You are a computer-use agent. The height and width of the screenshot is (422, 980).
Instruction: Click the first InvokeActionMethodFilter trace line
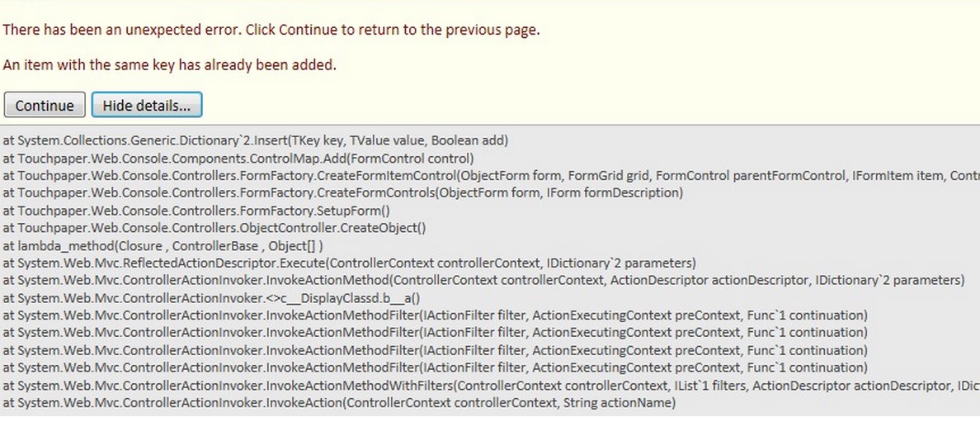click(435, 315)
